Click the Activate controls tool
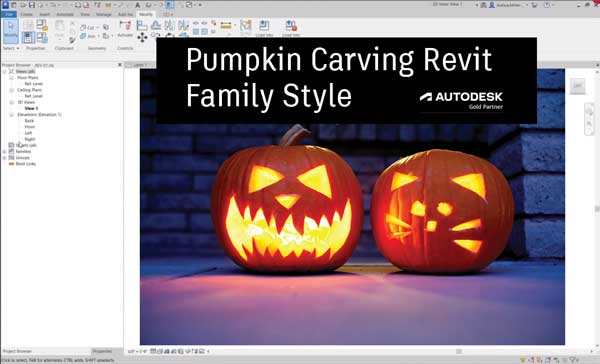 125,28
